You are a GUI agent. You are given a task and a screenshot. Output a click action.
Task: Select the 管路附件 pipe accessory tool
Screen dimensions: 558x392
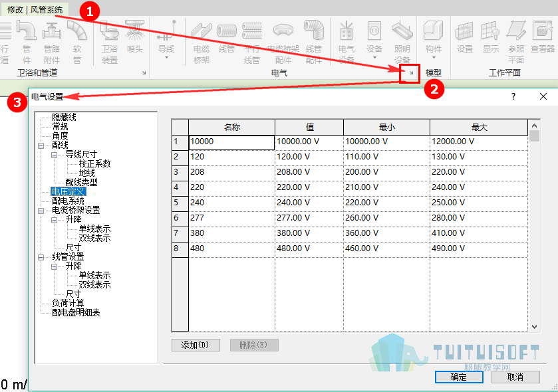click(52, 42)
